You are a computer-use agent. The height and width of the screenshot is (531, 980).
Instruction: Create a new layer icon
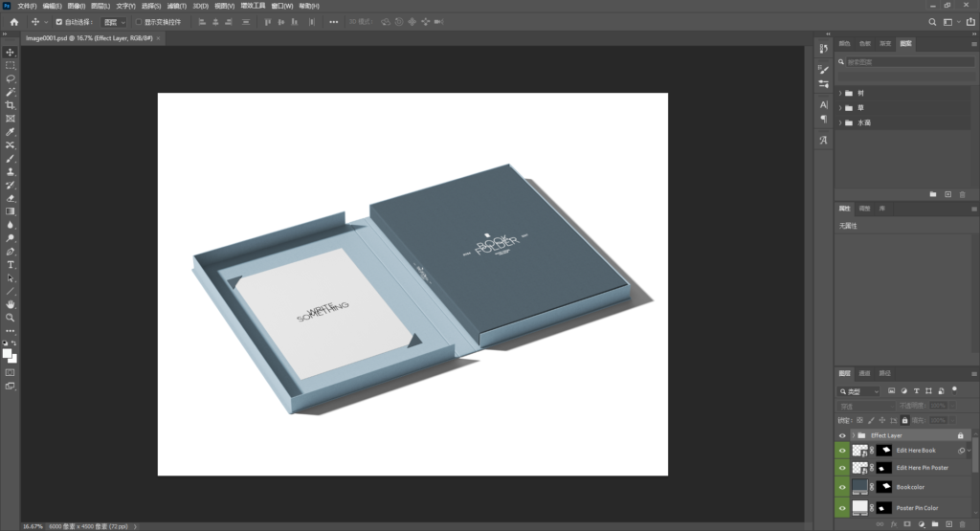(948, 524)
